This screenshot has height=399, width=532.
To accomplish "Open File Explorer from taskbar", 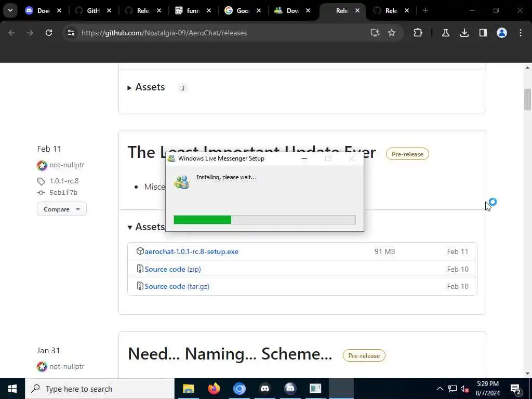I will pos(188,389).
